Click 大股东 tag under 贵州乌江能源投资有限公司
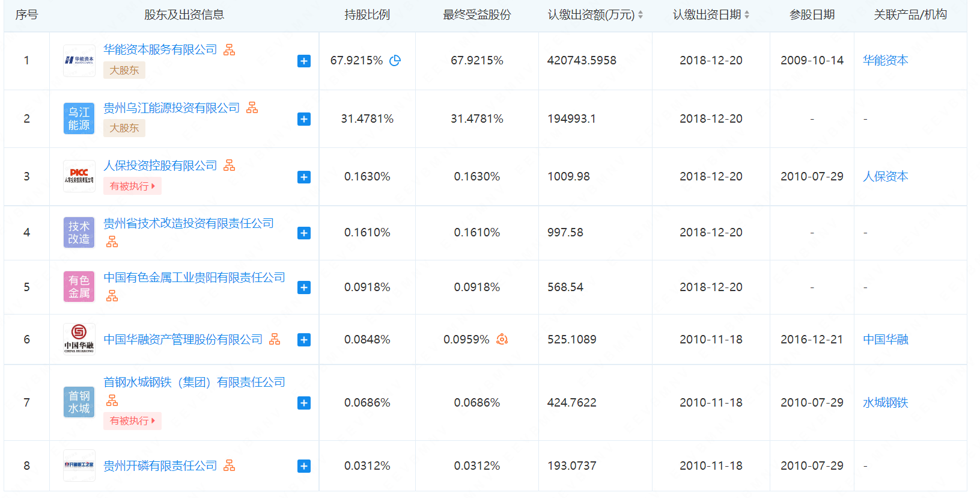This screenshot has width=980, height=498. tap(124, 128)
